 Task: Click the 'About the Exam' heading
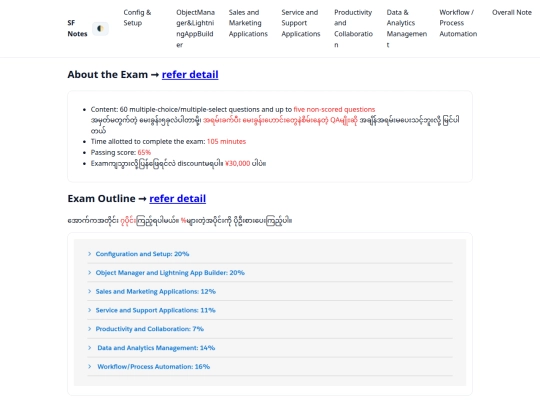107,74
